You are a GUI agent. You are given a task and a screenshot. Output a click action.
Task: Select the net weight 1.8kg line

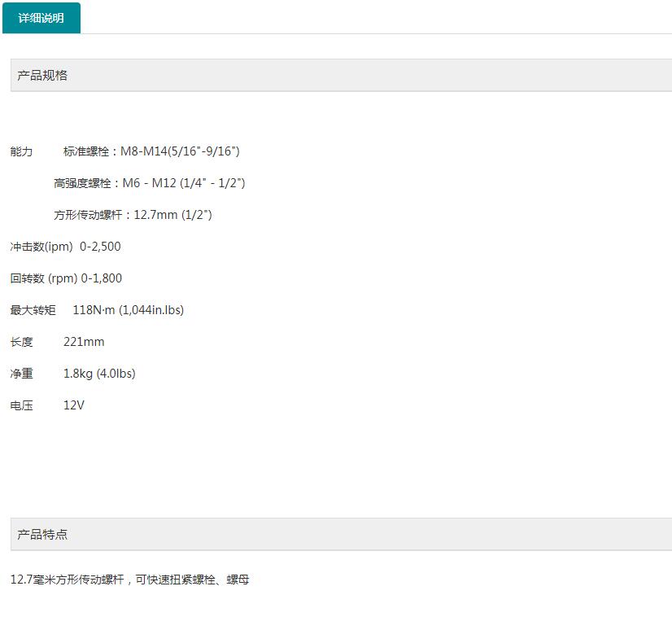click(73, 373)
